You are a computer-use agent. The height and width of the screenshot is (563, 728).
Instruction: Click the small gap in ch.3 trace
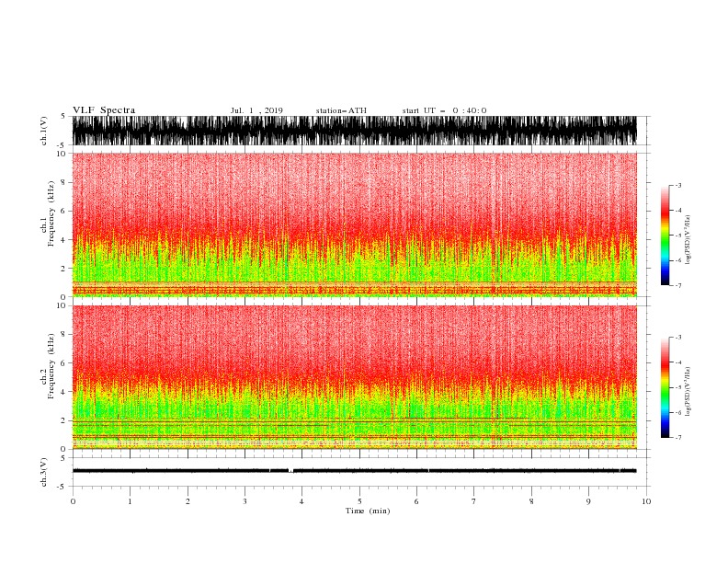[x=290, y=471]
